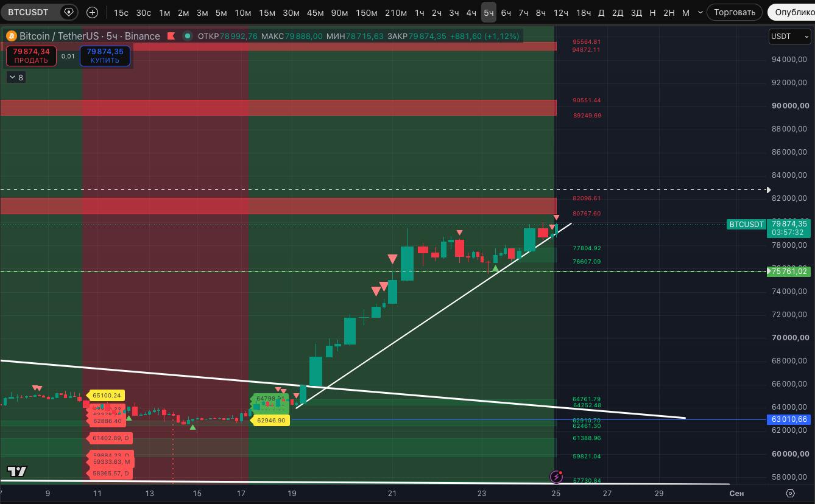The image size is (815, 504).
Task: Switch to the 15с timeframe
Action: click(x=121, y=13)
